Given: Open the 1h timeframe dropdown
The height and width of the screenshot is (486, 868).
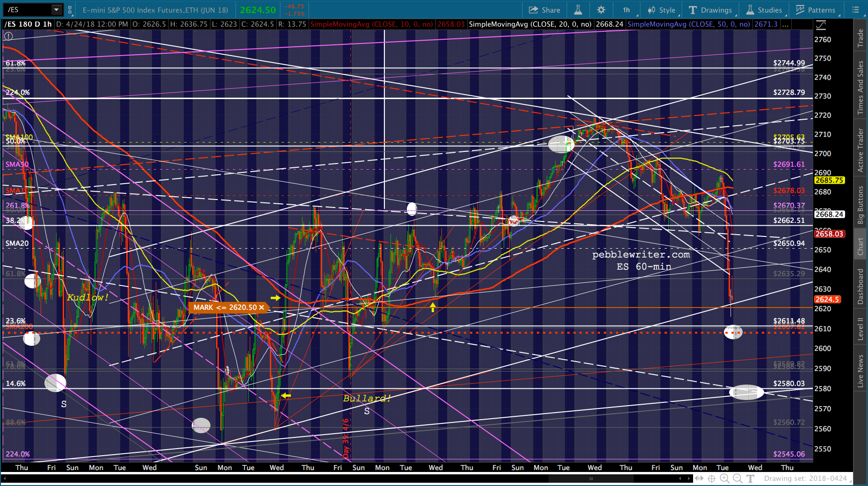Looking at the screenshot, I should pyautogui.click(x=626, y=10).
